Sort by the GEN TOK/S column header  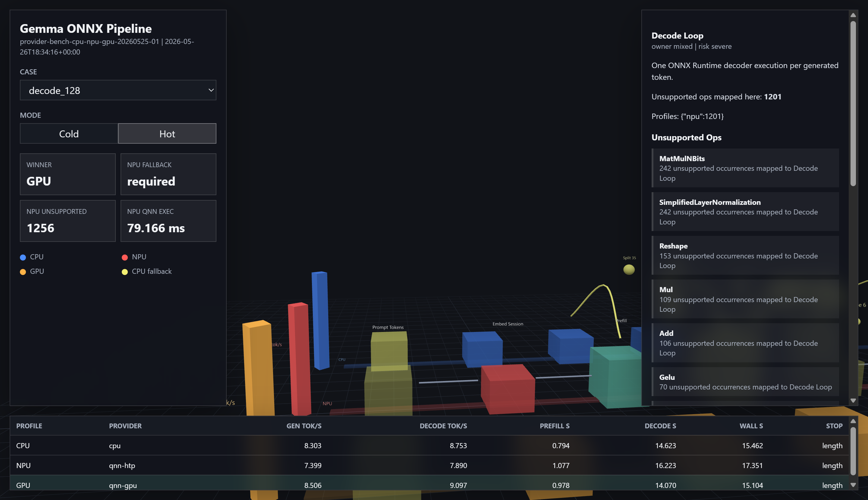(304, 426)
